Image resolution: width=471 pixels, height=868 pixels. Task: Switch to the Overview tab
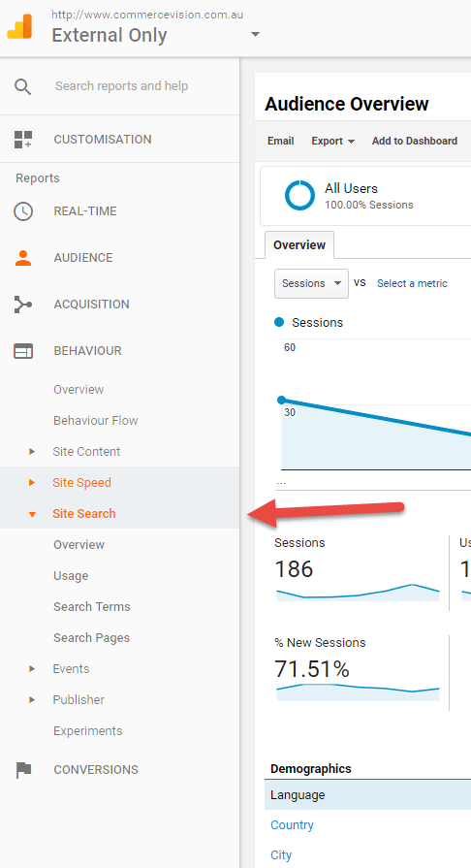tap(299, 245)
